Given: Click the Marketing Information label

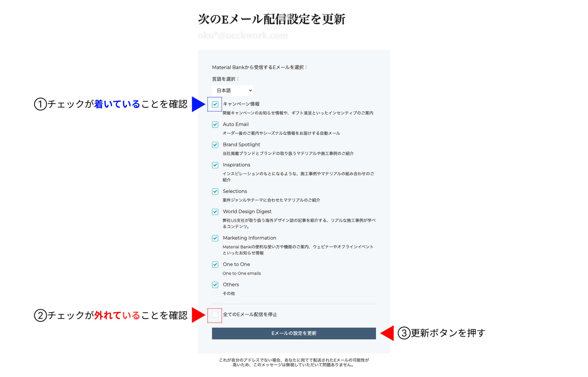Looking at the screenshot, I should (249, 238).
